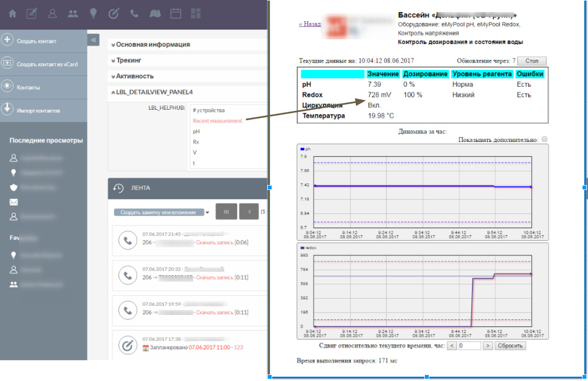Viewport: 588px width, 381px height.
Task: Click the « Назад link
Action: click(310, 24)
